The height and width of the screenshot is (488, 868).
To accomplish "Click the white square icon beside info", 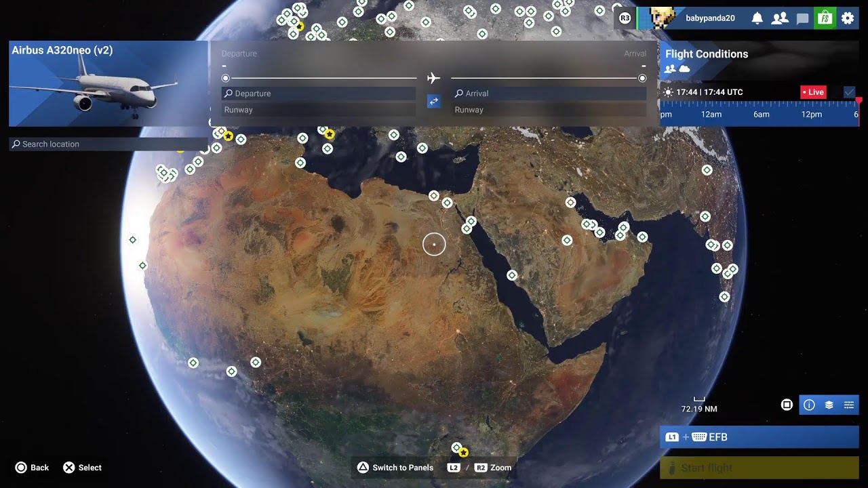I will click(787, 405).
